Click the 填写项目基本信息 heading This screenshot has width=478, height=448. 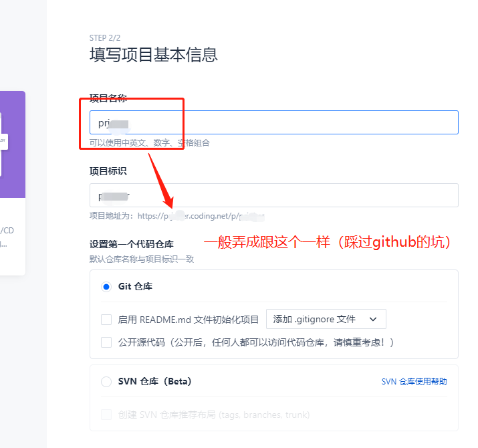tap(153, 55)
